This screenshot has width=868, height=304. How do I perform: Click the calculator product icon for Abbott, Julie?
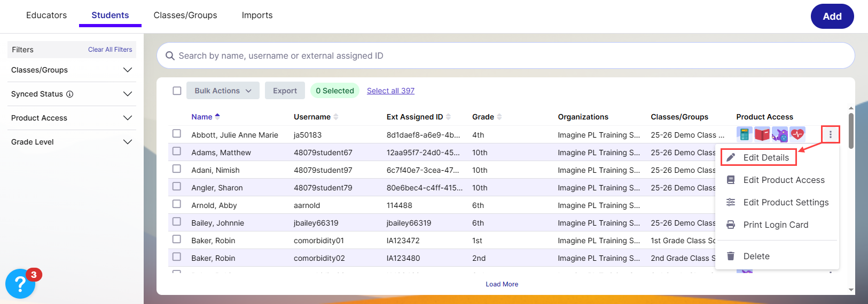[744, 134]
